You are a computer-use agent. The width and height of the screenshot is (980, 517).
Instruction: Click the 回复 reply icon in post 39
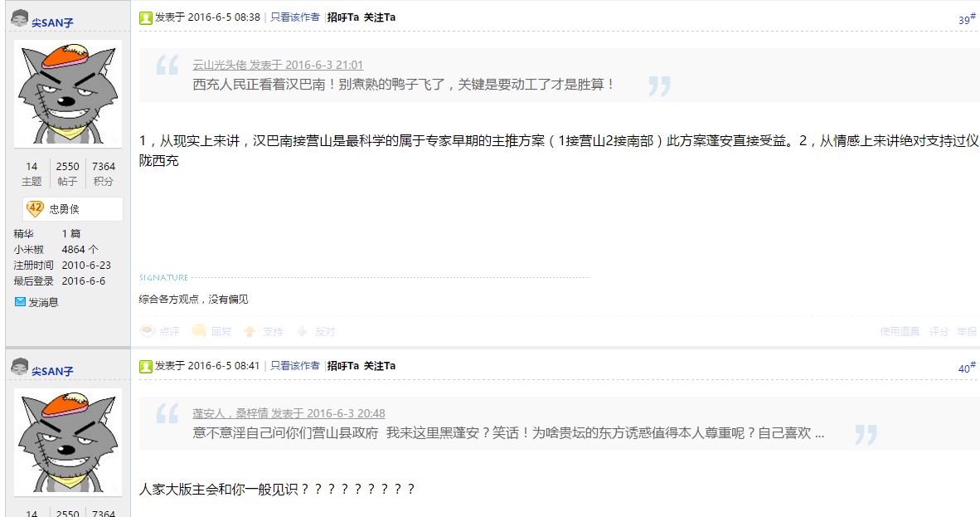pos(199,331)
